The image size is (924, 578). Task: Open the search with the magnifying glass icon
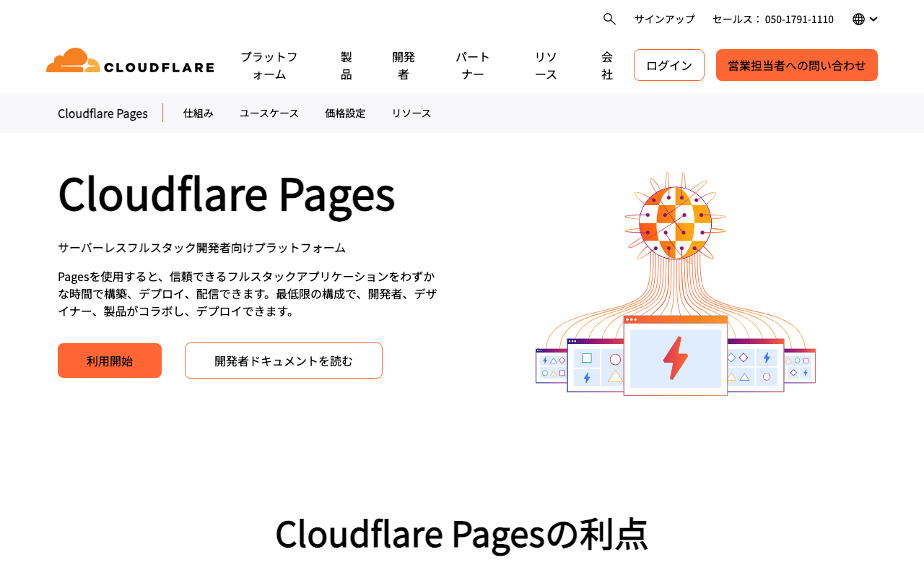[x=609, y=19]
